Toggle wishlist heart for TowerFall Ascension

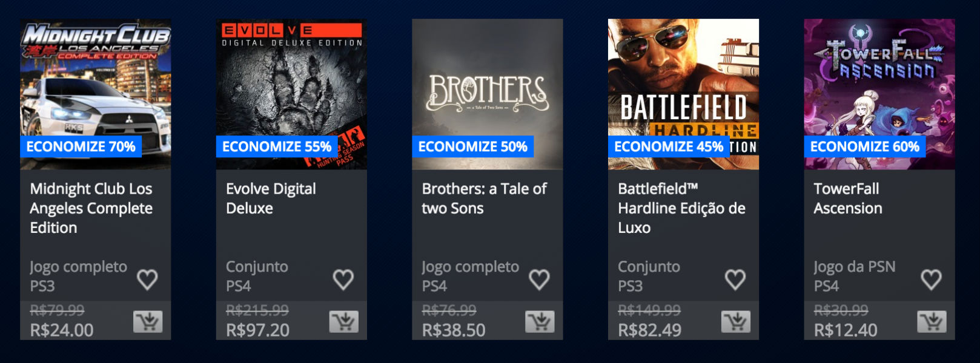tap(931, 279)
